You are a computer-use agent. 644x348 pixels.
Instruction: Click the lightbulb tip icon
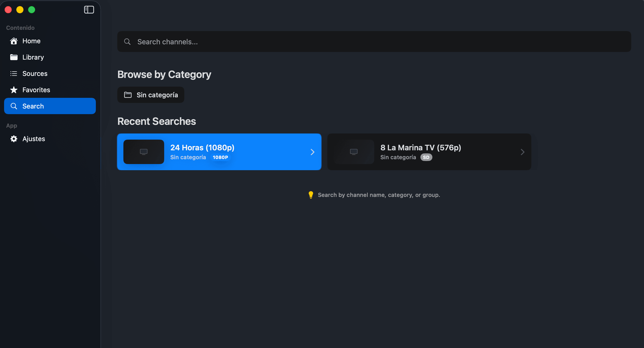pyautogui.click(x=311, y=195)
